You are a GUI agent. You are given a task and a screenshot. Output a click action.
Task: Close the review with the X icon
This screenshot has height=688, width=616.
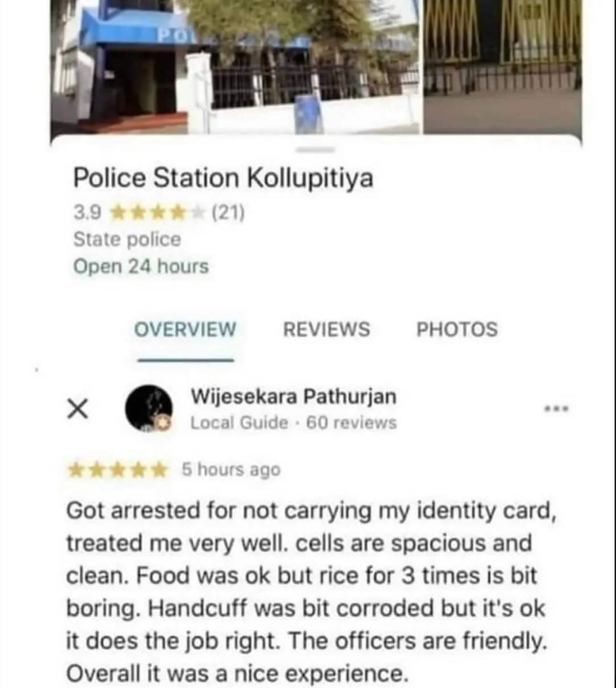tap(77, 410)
